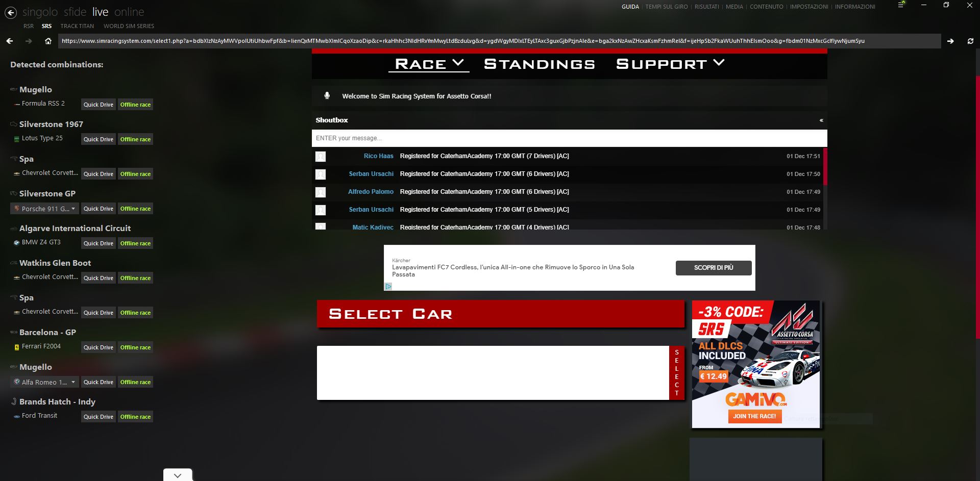This screenshot has width=980, height=481.
Task: Open the GUIDA menu
Action: click(630, 7)
